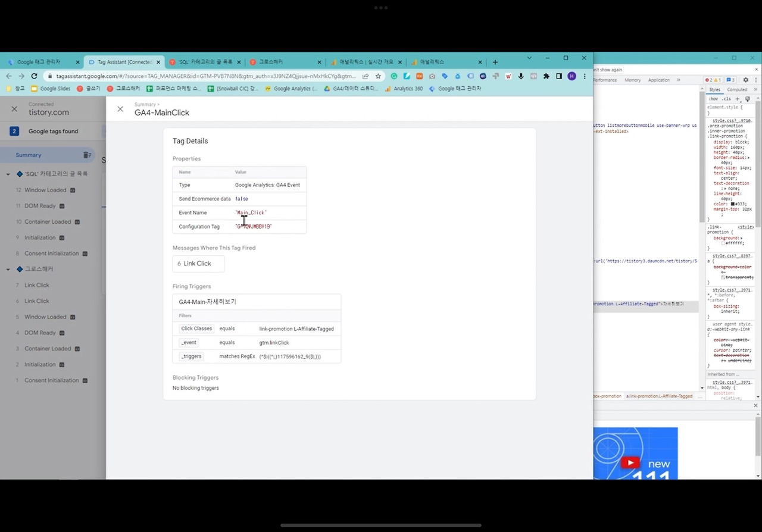The width and height of the screenshot is (762, 532).
Task: Click the data layer icon next to DOM Ready 11
Action: [x=62, y=206]
